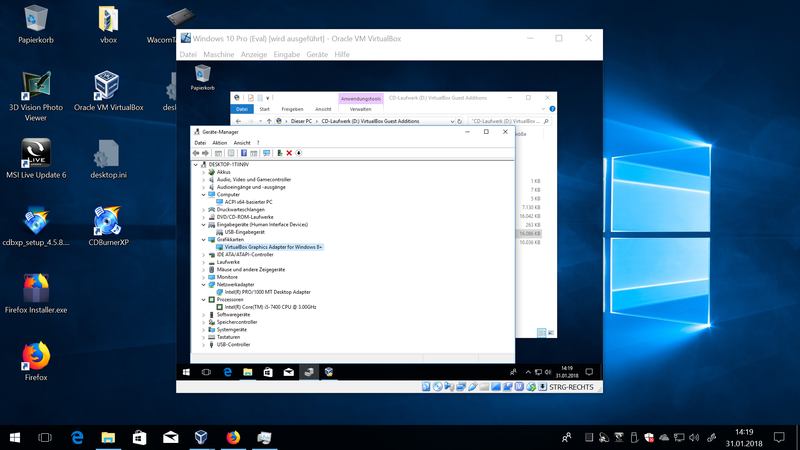Viewport: 800px width, 450px height.
Task: Open the Ansicht menu in Geräte-Manager
Action: [242, 143]
